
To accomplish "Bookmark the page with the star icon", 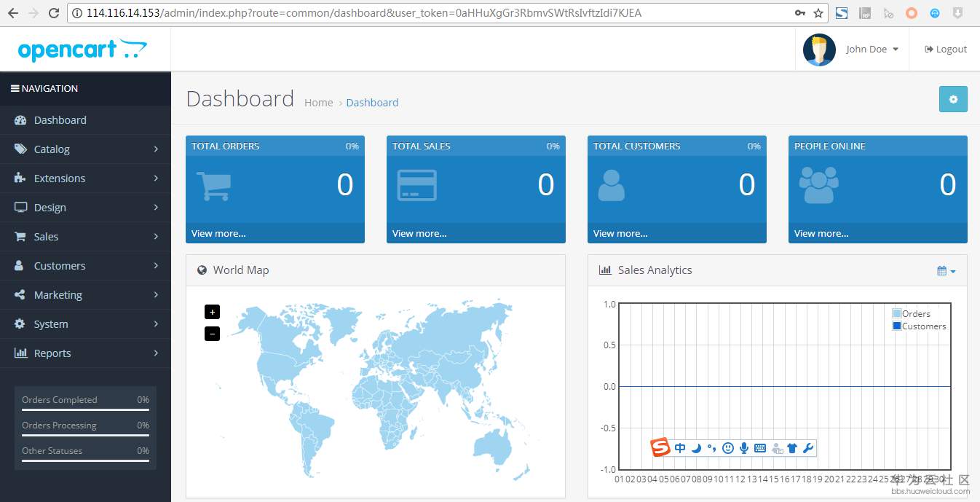I will coord(818,13).
